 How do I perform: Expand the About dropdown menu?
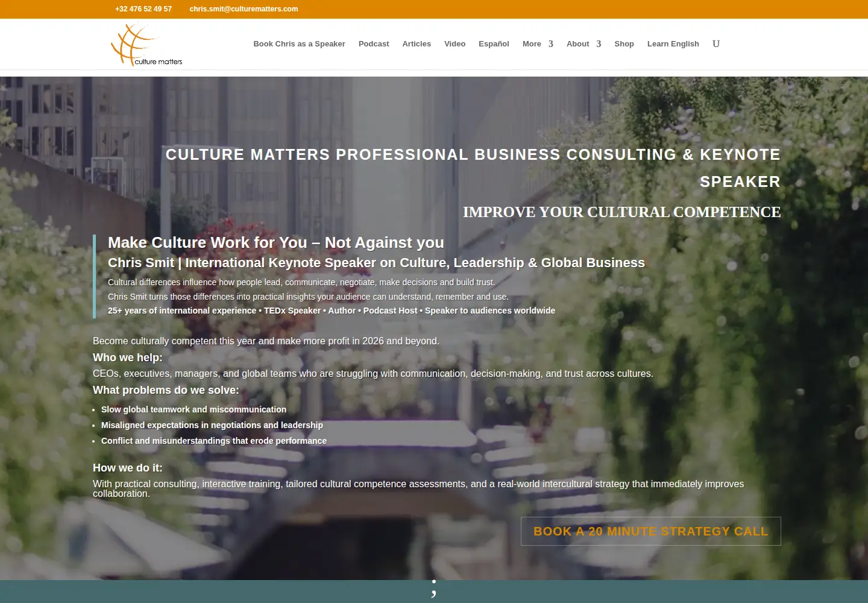[x=583, y=44]
